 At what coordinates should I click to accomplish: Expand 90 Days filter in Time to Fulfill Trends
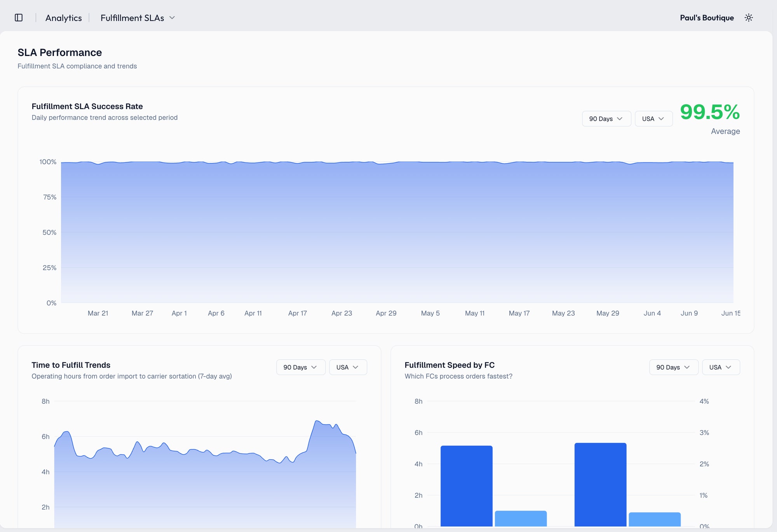(301, 367)
